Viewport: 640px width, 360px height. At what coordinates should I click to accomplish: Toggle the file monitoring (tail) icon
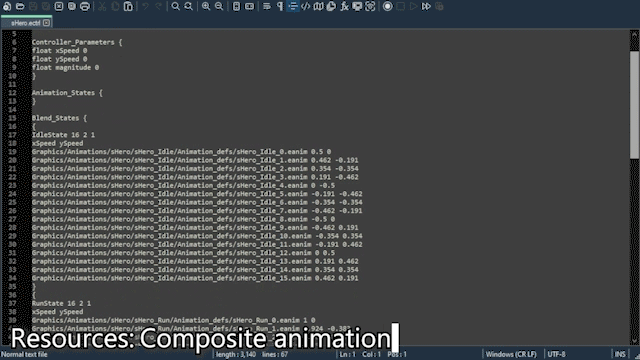tap(370, 6)
